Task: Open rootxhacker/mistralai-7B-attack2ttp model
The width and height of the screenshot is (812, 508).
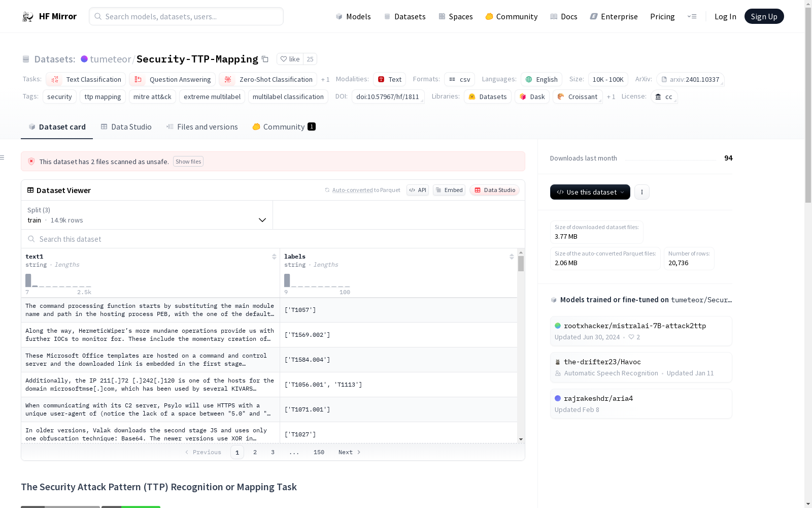Action: coord(635,326)
